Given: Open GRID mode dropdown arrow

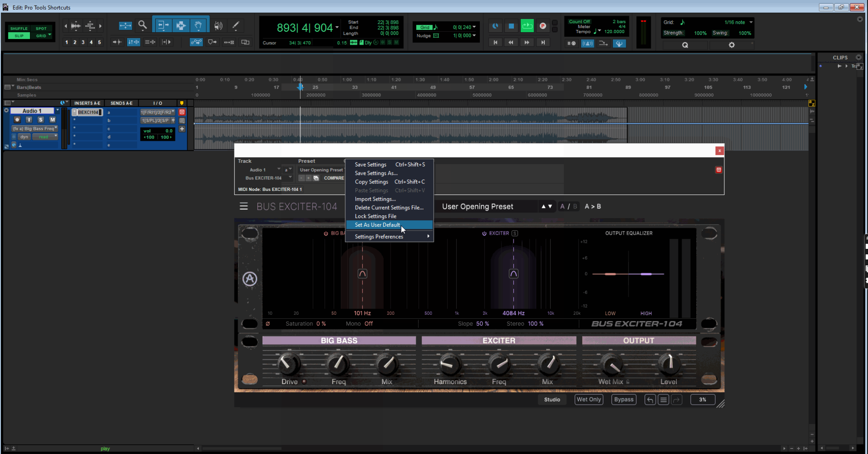Looking at the screenshot, I should coord(50,35).
